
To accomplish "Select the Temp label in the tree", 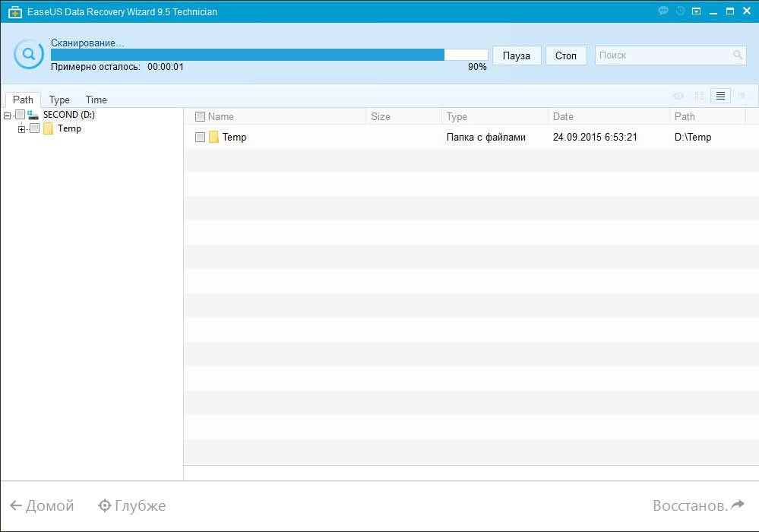I will tap(69, 128).
